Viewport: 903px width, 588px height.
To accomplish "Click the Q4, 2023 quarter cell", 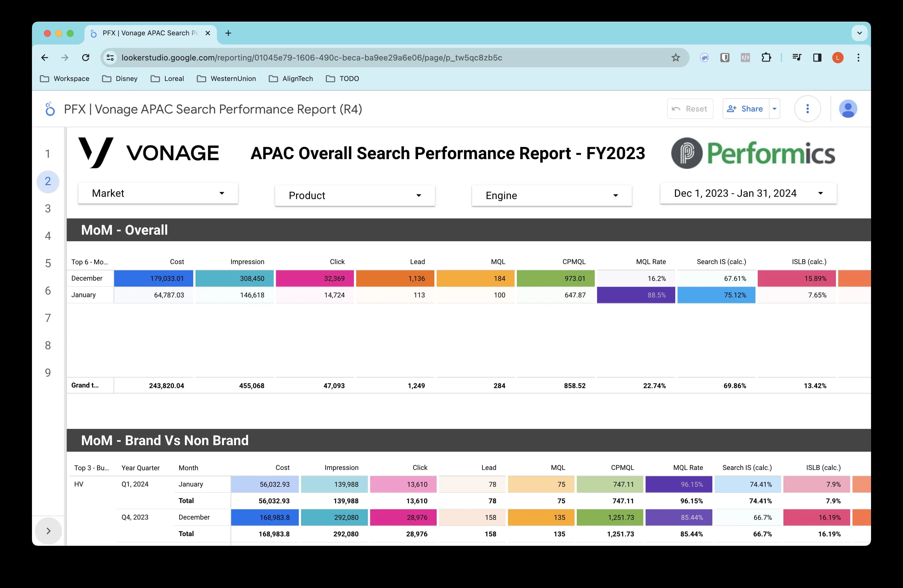I will click(135, 517).
